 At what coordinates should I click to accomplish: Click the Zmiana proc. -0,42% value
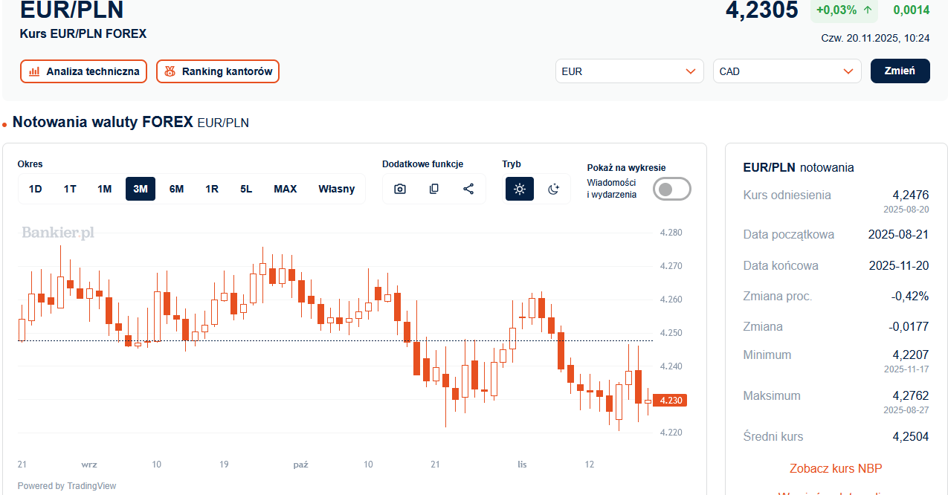tap(910, 296)
